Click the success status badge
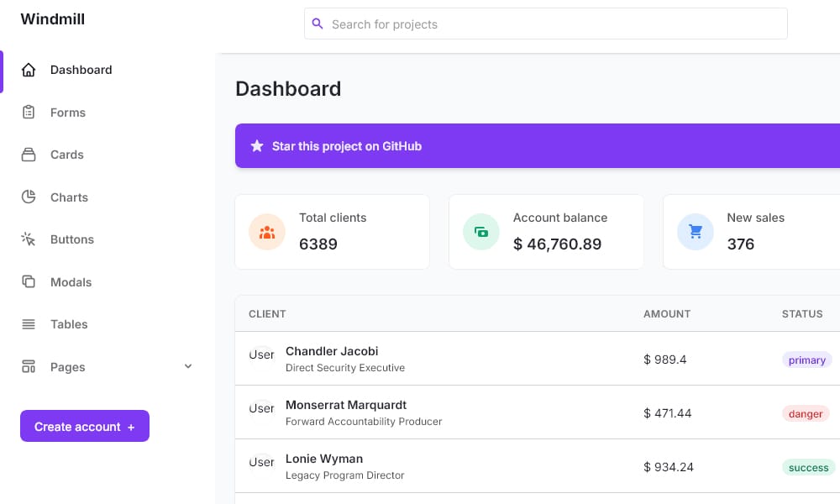This screenshot has width=840, height=504. click(x=808, y=468)
